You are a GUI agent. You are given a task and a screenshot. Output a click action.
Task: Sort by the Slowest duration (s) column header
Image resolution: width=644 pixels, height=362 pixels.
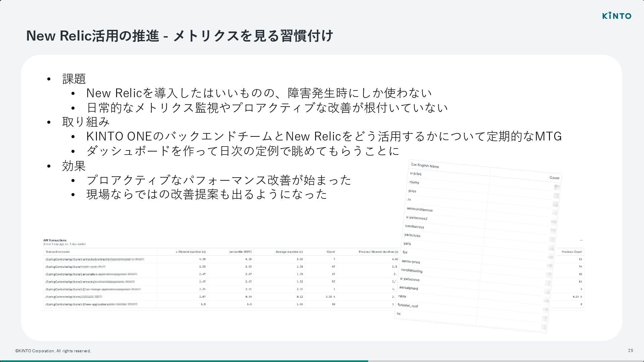[x=191, y=252]
